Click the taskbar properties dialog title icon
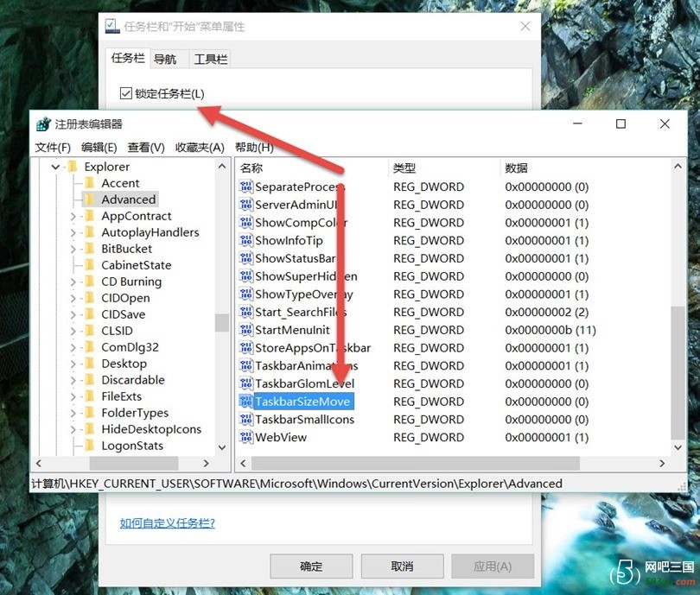 (x=112, y=26)
